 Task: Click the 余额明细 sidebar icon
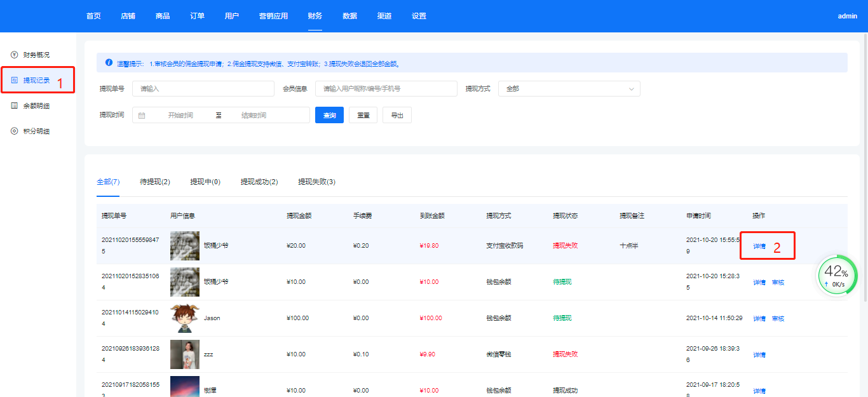(x=15, y=106)
